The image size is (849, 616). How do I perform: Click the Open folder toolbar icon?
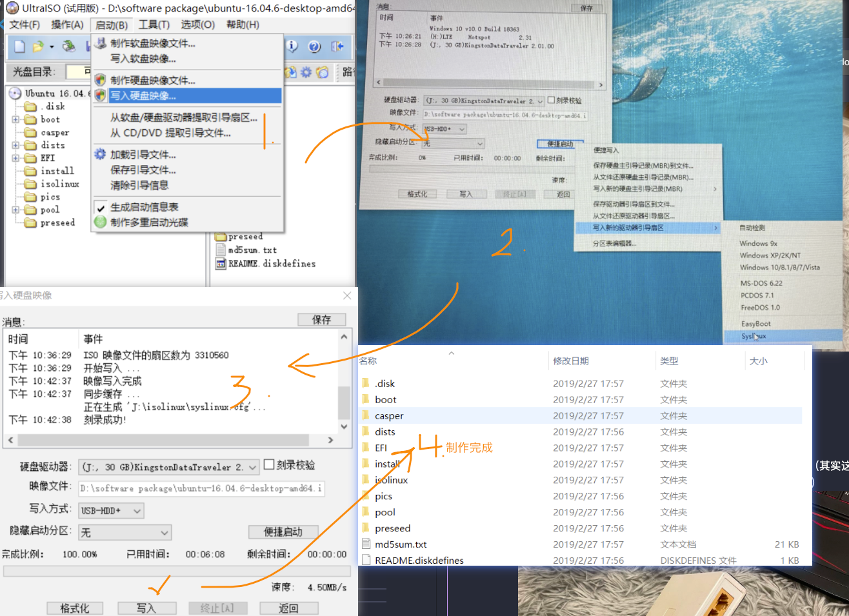(x=39, y=46)
